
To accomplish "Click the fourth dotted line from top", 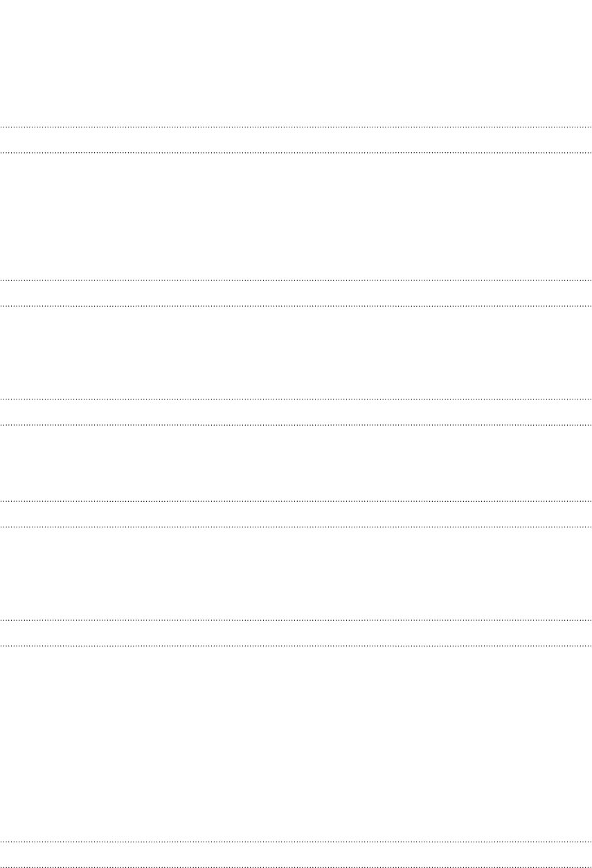I will pos(296,306).
